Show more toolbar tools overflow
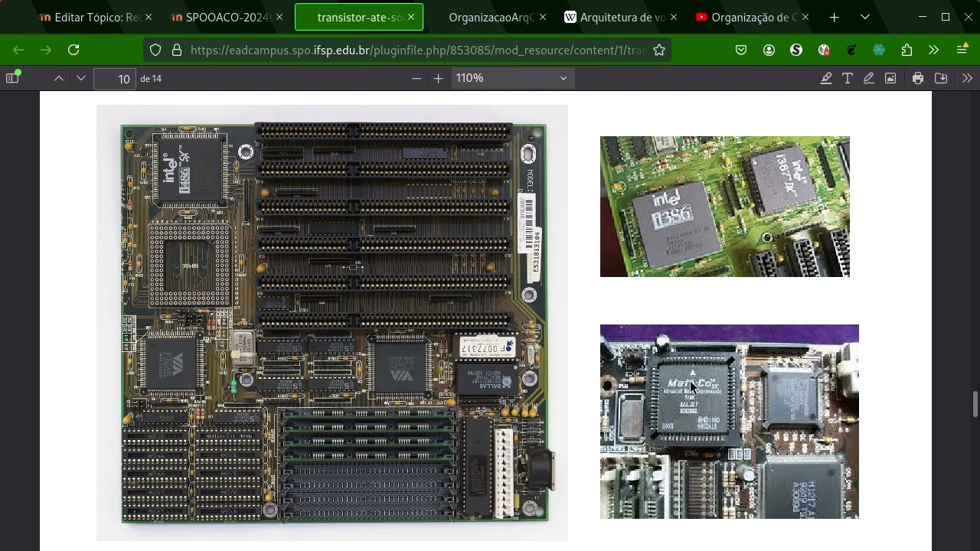This screenshot has width=980, height=551. pyautogui.click(x=933, y=50)
